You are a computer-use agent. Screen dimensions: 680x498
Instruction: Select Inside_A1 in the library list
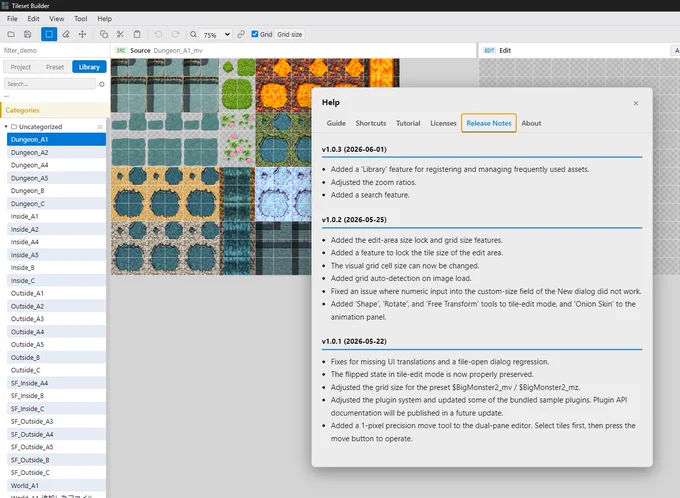pyautogui.click(x=56, y=216)
